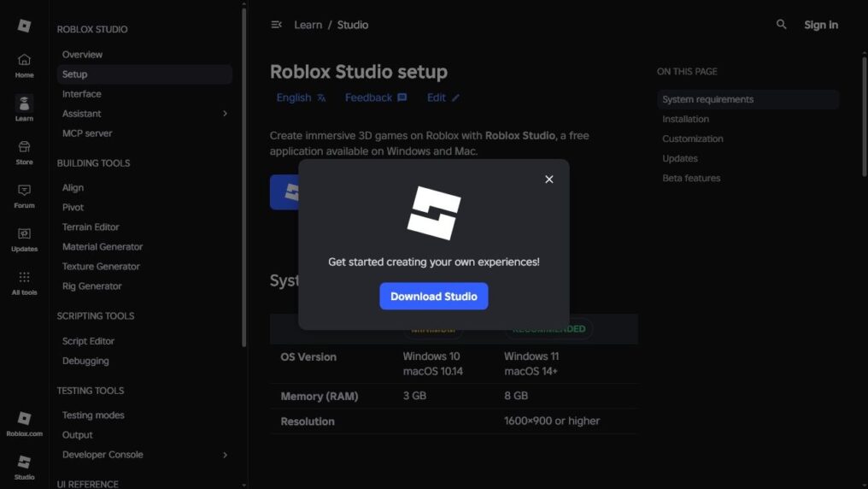The image size is (868, 489).
Task: Click the '8 GB' table cell
Action: (x=515, y=396)
